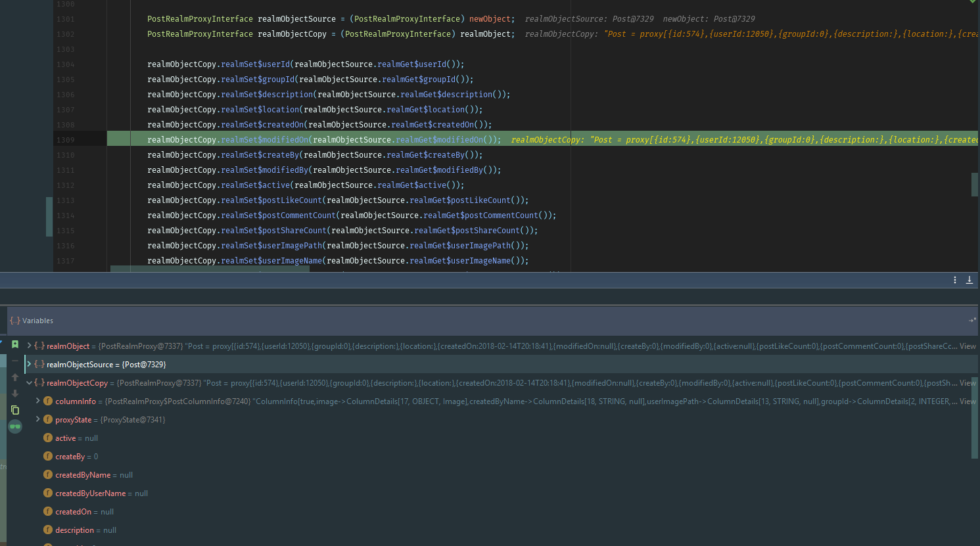Click the glasses icon in the debugger sidebar
Viewport: 980px width, 546px height.
(x=15, y=426)
